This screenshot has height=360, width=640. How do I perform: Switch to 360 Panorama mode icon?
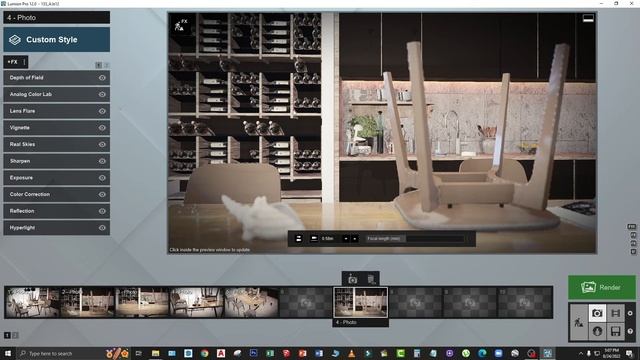point(597,331)
